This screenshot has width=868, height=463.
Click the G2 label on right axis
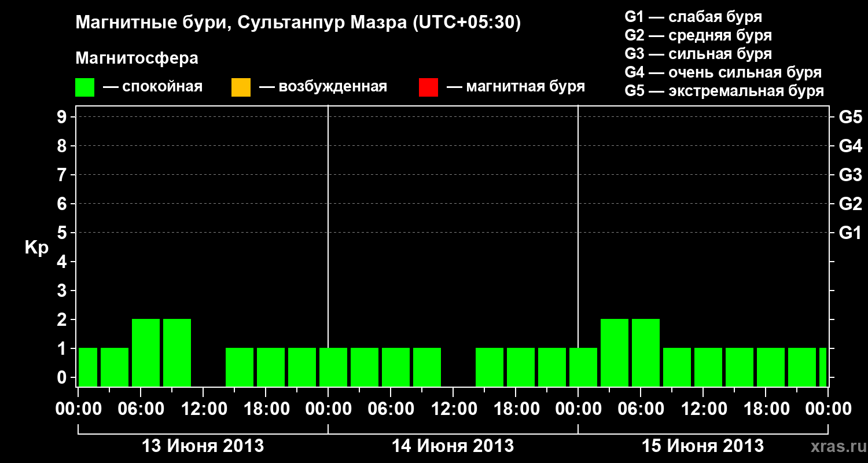(x=851, y=204)
